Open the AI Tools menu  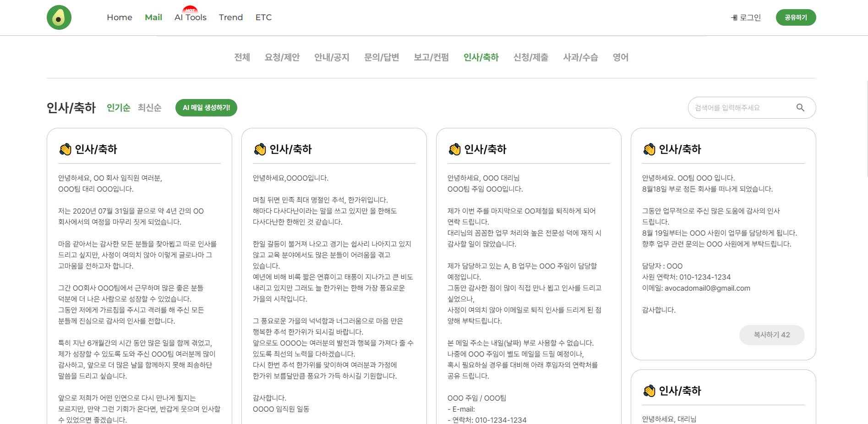191,17
